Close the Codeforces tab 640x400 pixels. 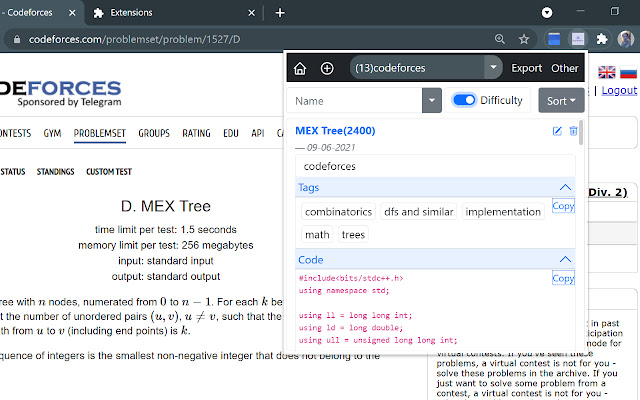[72, 13]
